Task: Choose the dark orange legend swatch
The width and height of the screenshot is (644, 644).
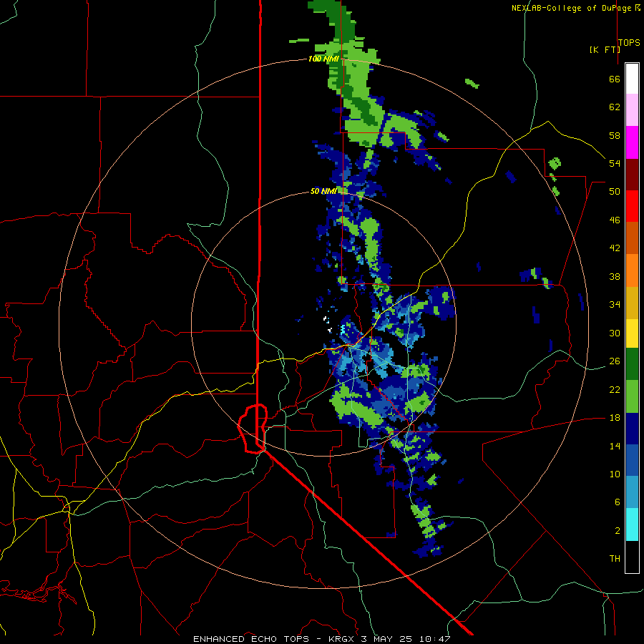Action: click(632, 238)
